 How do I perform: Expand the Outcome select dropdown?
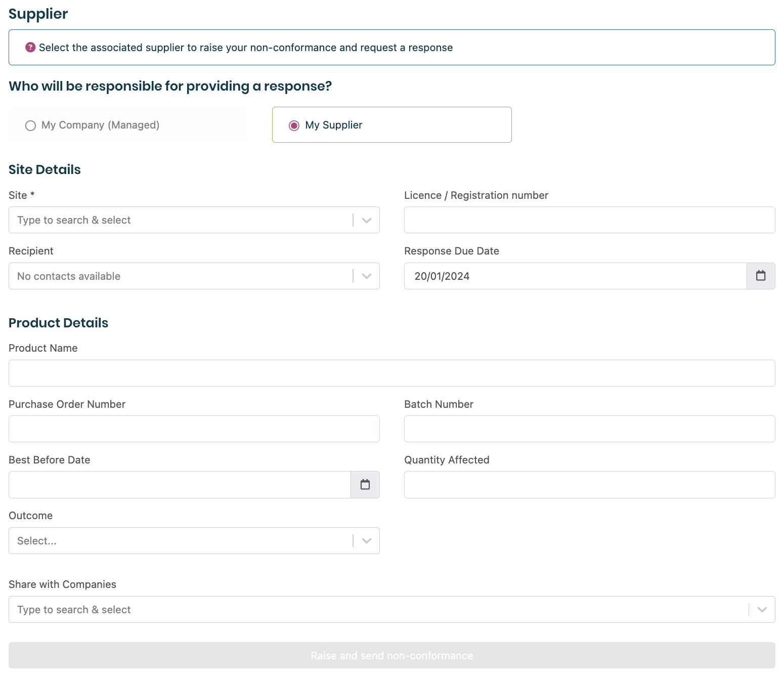(x=367, y=541)
